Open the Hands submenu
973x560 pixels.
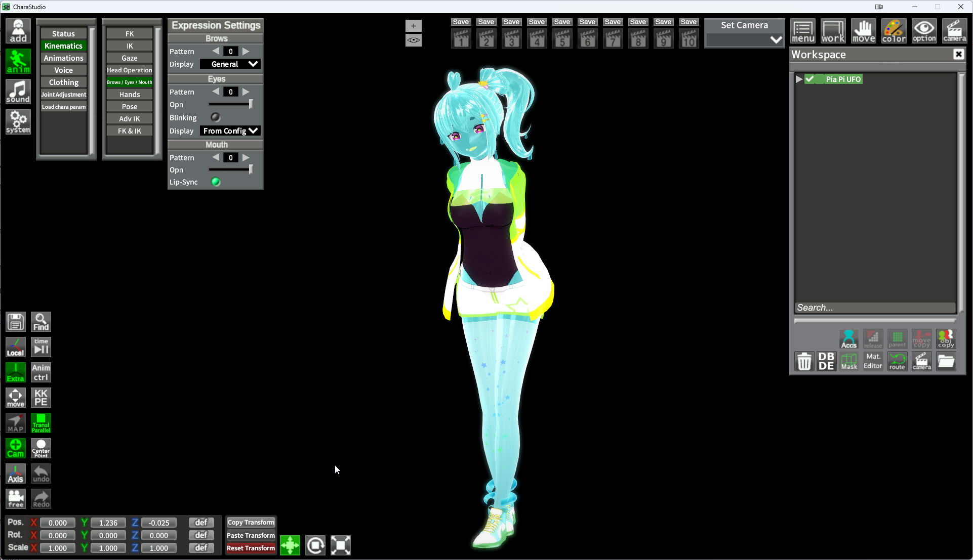pyautogui.click(x=130, y=95)
